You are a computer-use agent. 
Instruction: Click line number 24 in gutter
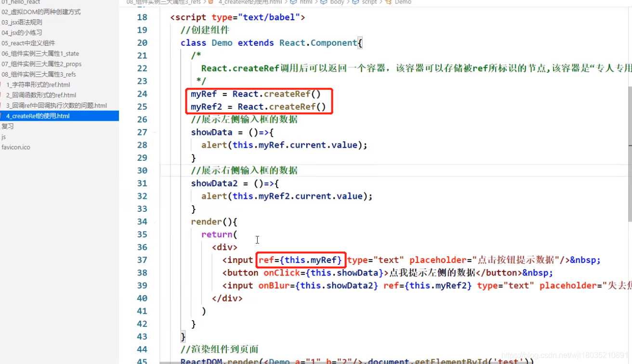(142, 94)
